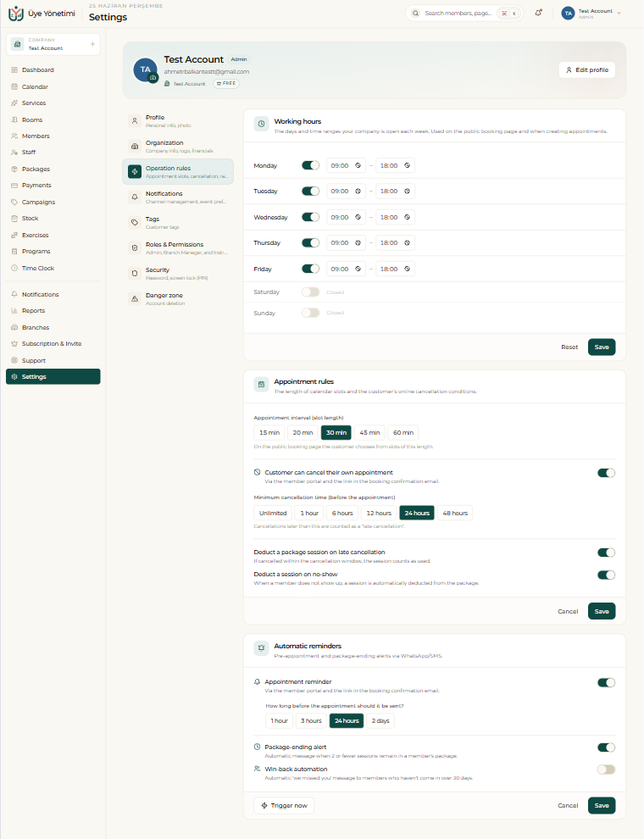
Task: Click the Branches sidebar icon
Action: tap(14, 327)
